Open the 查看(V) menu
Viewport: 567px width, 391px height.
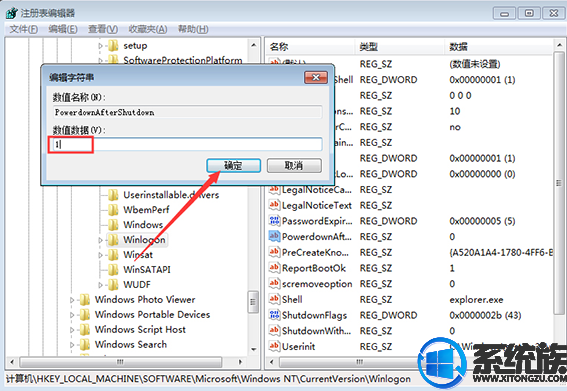pos(103,29)
